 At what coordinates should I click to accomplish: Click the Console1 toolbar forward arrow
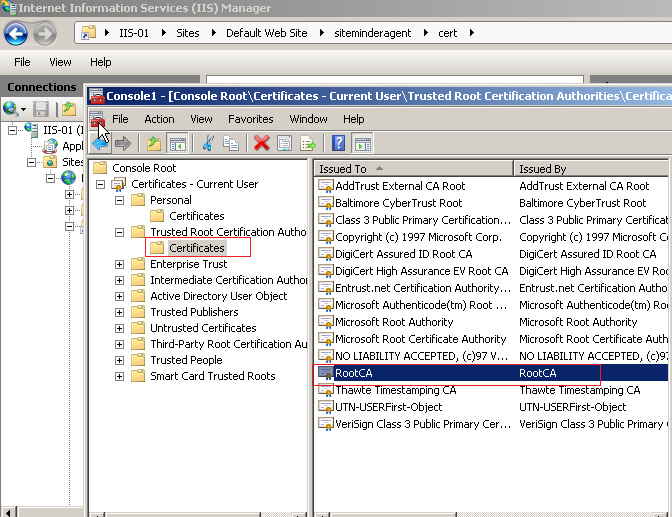click(x=123, y=144)
